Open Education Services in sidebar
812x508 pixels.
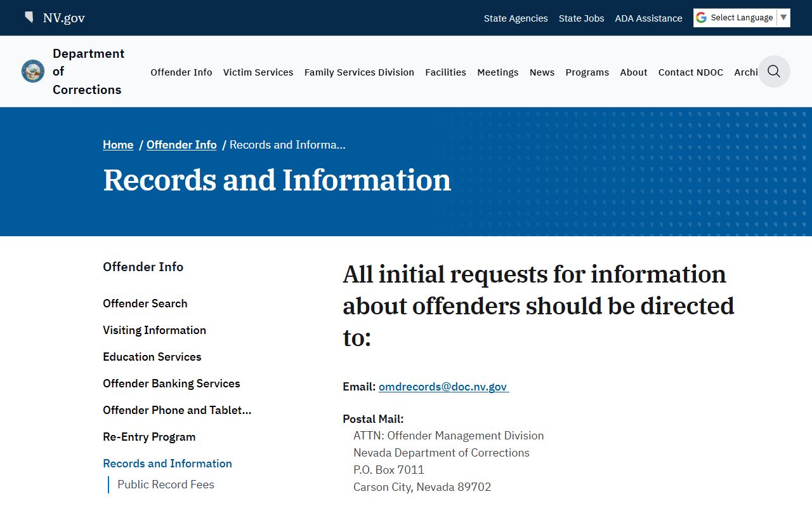(x=152, y=357)
